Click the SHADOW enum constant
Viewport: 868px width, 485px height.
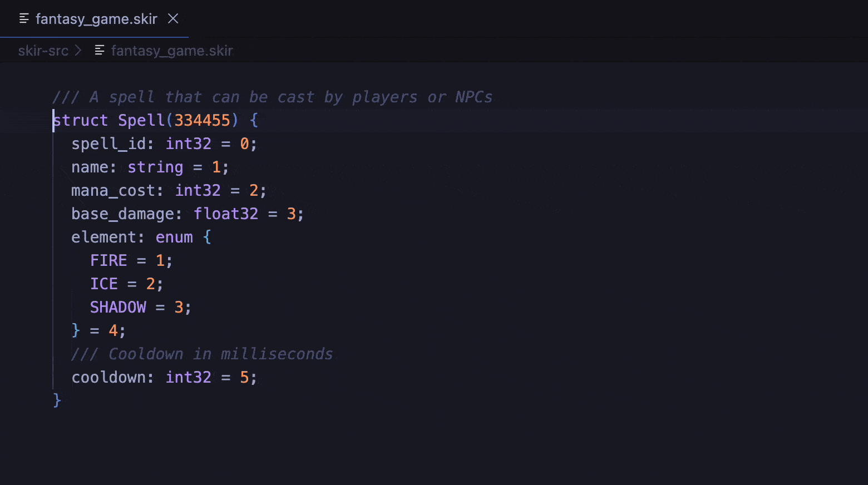click(118, 308)
